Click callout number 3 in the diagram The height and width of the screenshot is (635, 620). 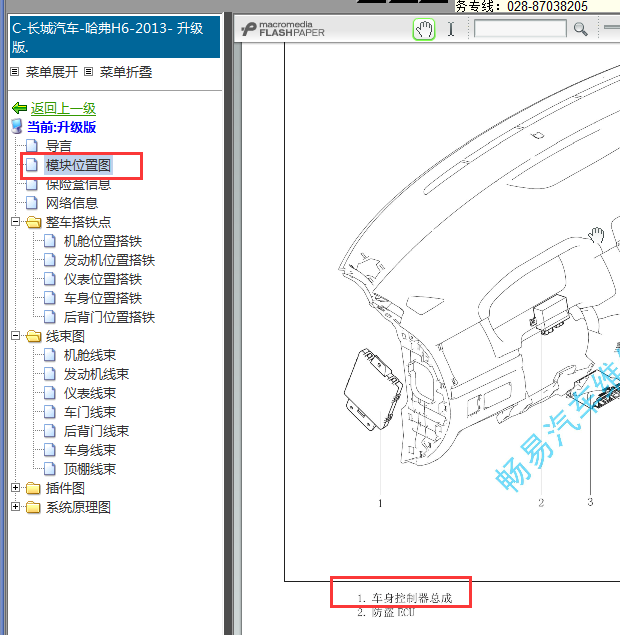tap(590, 502)
